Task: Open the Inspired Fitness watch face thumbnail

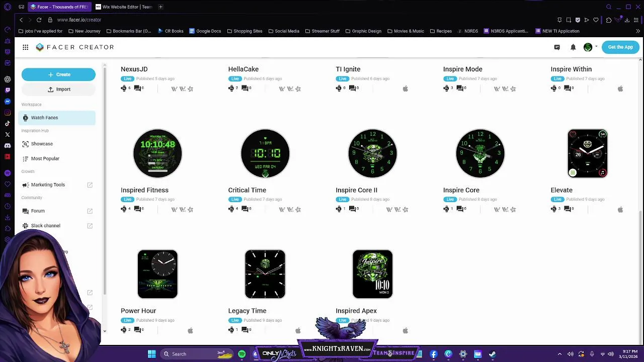Action: click(157, 153)
